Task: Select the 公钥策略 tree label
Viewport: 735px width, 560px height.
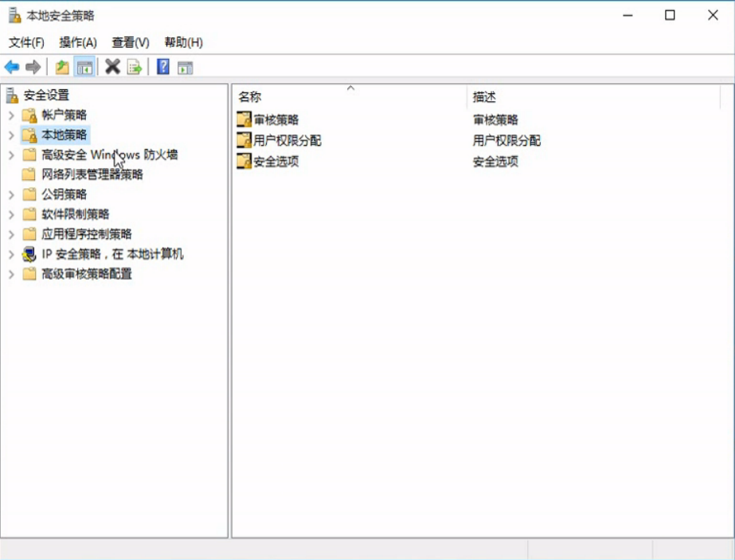Action: point(64,194)
